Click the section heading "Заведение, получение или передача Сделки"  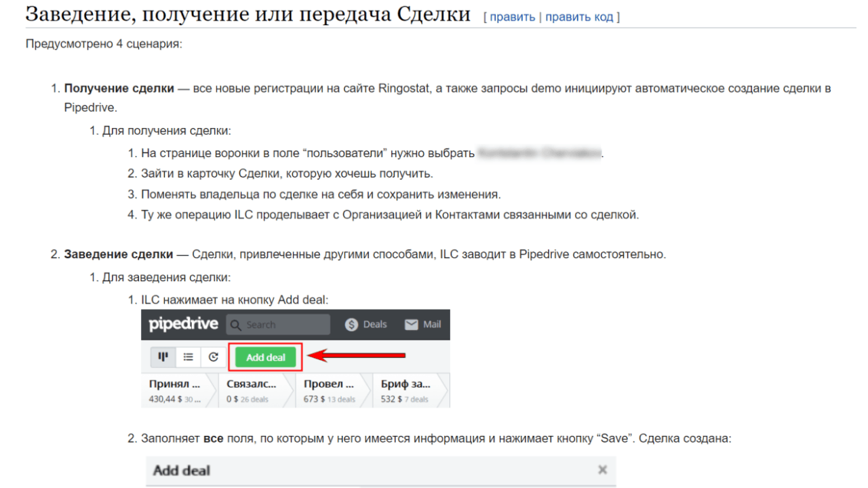pos(248,14)
